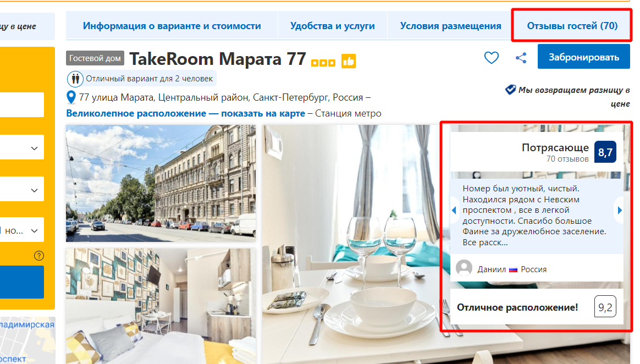Screen dimensions: 640x364
Task: Open the показать на карте link
Action: 263,113
